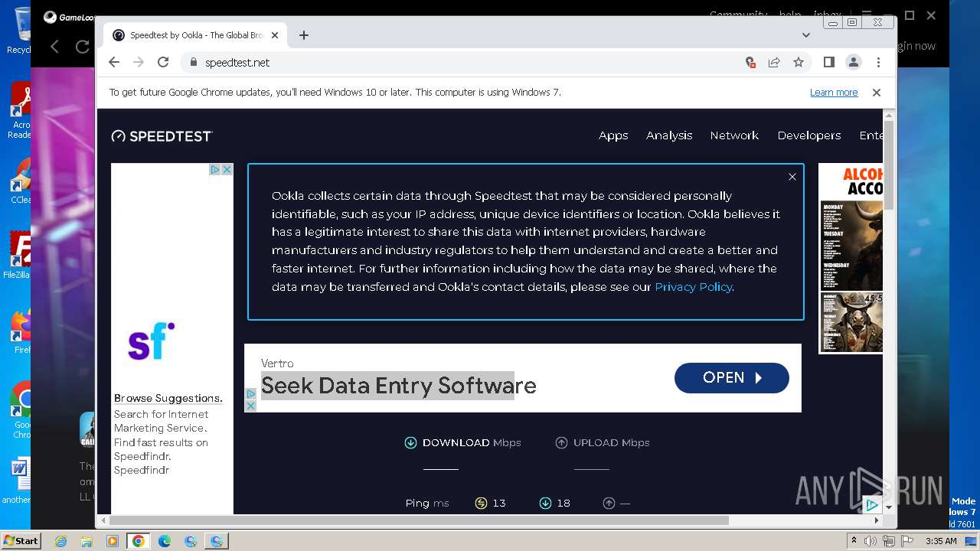Show hidden system tray icons
This screenshot has width=980, height=551.
coord(854,541)
